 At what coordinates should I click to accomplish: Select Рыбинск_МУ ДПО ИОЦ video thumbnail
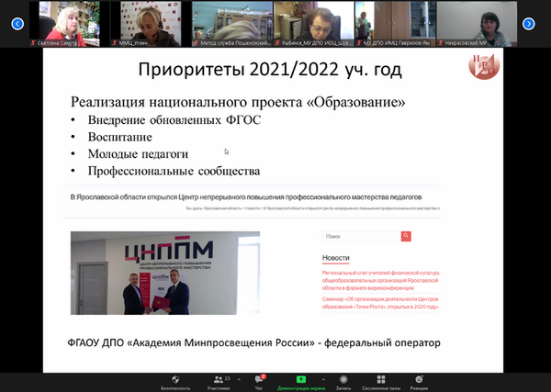[314, 24]
